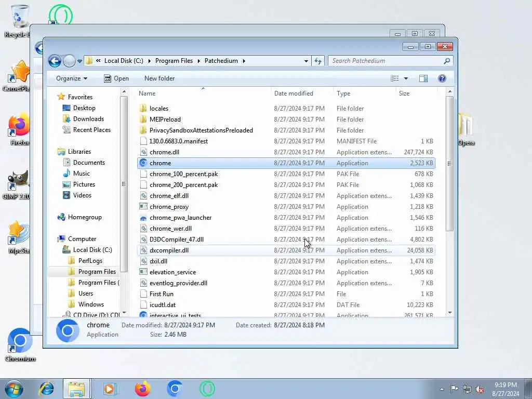Viewport: 532px width, 399px height.
Task: Select the First Run file
Action: tap(286, 294)
